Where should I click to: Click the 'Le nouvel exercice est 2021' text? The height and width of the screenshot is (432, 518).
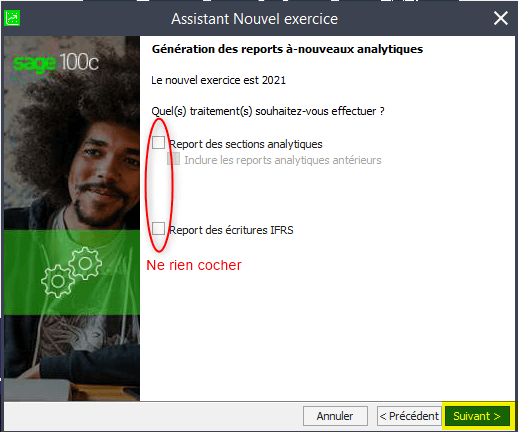[218, 80]
